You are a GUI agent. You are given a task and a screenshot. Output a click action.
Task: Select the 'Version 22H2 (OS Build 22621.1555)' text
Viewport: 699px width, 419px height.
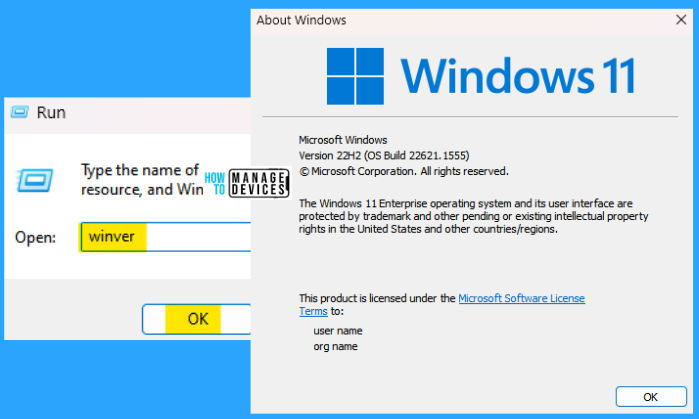tap(384, 156)
